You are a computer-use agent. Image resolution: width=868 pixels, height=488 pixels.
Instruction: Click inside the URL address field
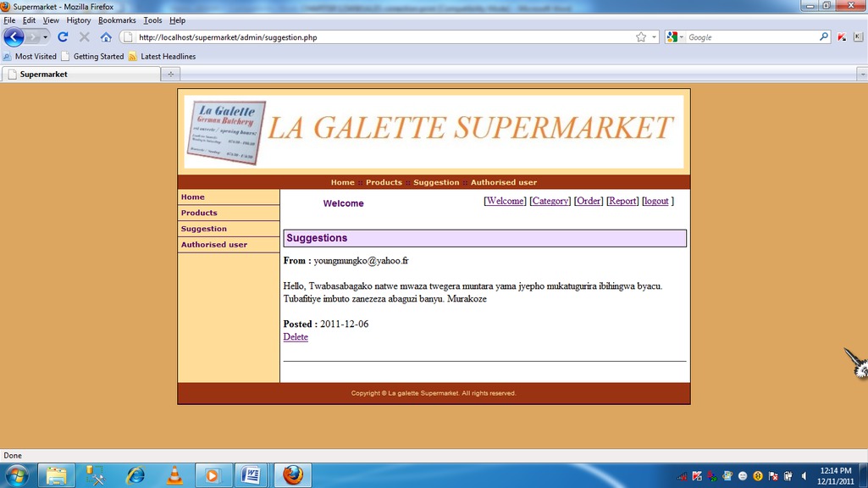pyautogui.click(x=381, y=37)
